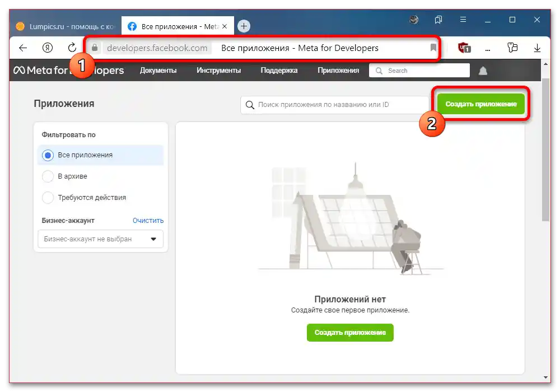
Task: Click the 'Бизнес-аккаунт' label
Action: click(68, 221)
